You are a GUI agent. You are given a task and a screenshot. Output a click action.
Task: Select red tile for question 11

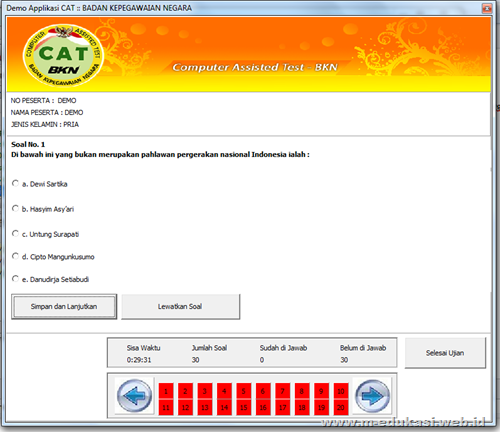(166, 407)
